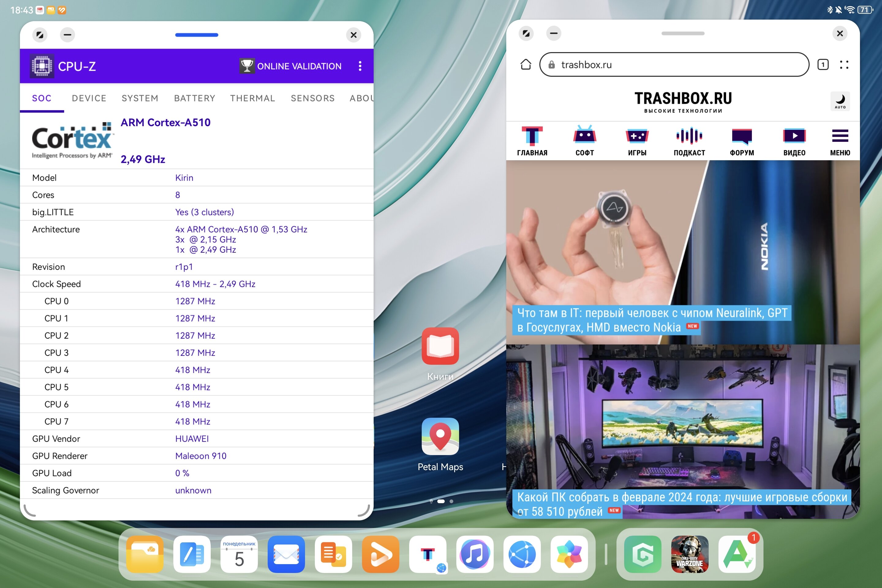Open the browser tabs counter button
The width and height of the screenshot is (882, 588).
click(823, 65)
